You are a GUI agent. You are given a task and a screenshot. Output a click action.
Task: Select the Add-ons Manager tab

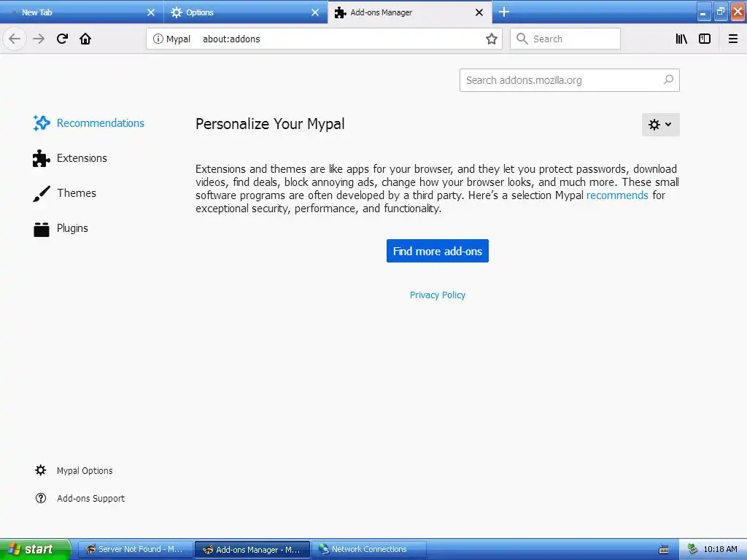(x=410, y=12)
